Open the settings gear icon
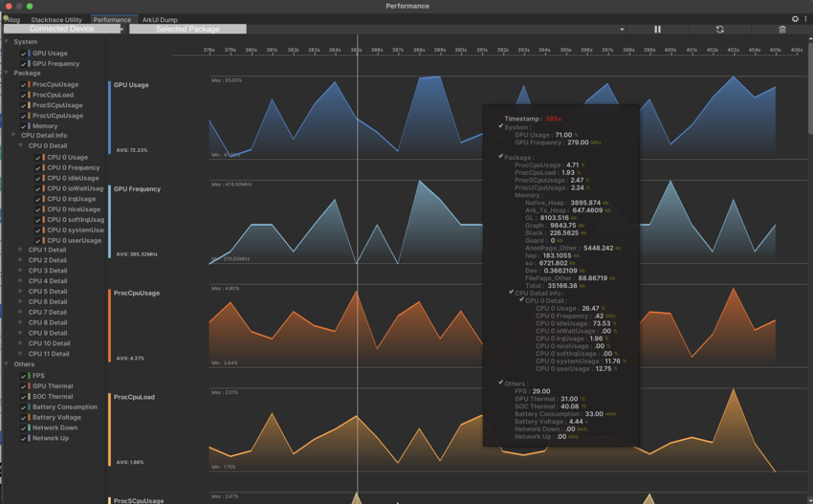Screen dimensions: 813x504 click(795, 19)
